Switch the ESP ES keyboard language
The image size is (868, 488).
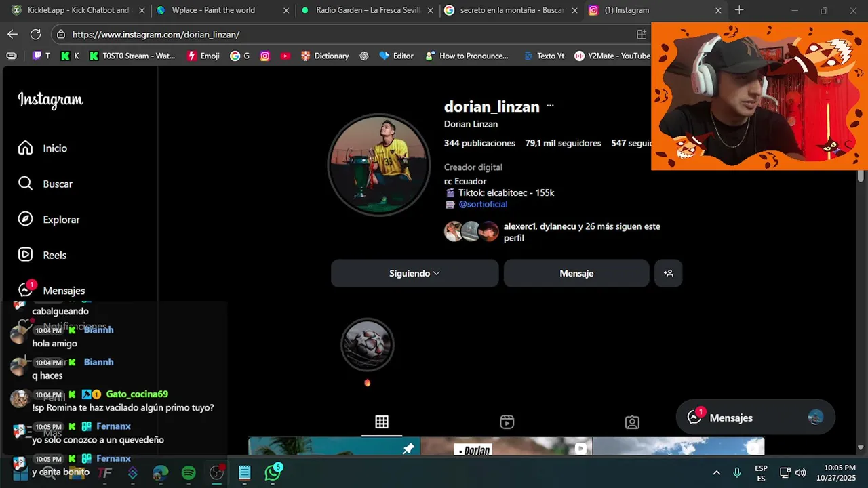761,473
